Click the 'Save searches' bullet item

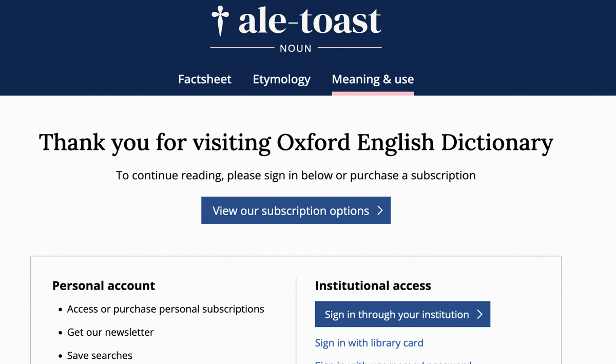(x=100, y=355)
